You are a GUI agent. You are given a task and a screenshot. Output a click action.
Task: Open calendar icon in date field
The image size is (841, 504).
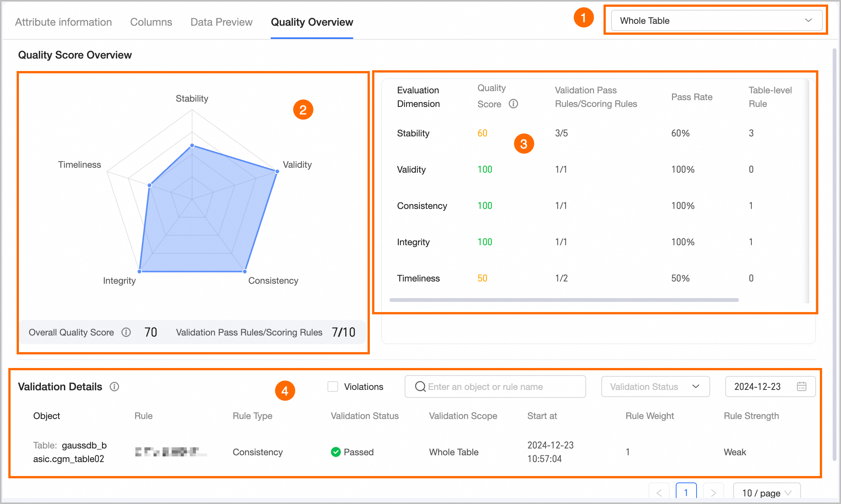801,387
